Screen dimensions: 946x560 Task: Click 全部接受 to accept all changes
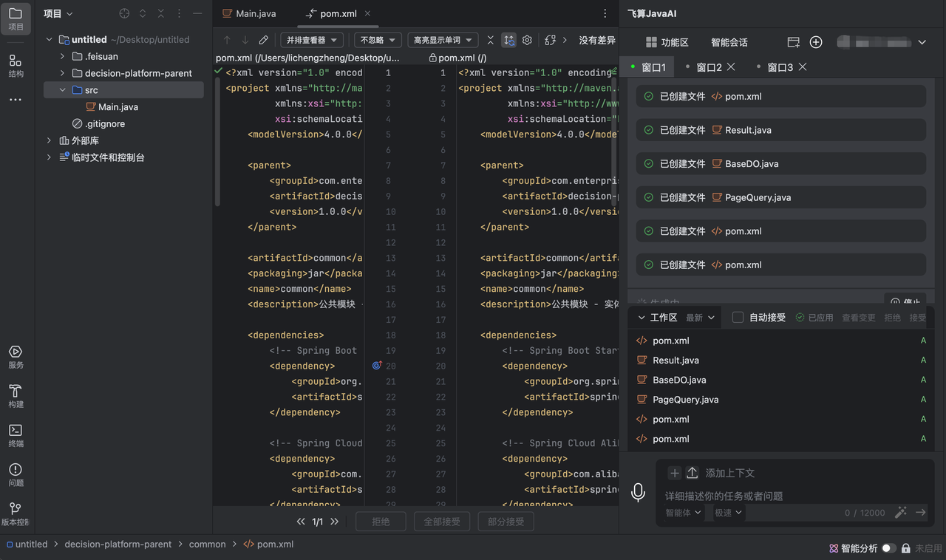click(442, 522)
